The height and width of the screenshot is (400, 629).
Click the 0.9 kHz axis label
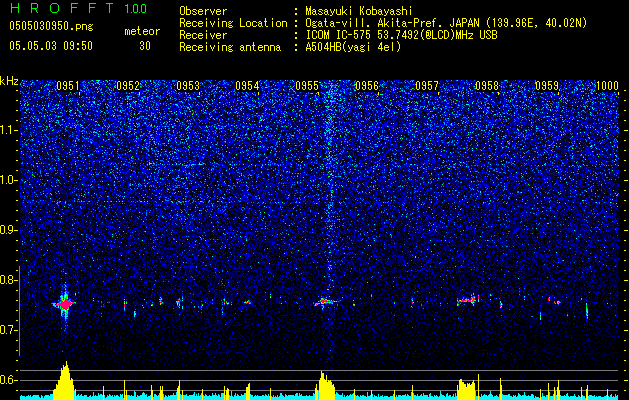click(9, 230)
